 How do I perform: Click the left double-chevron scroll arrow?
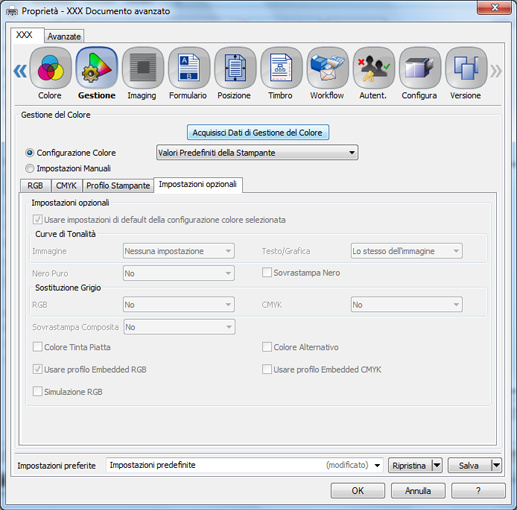click(x=20, y=71)
